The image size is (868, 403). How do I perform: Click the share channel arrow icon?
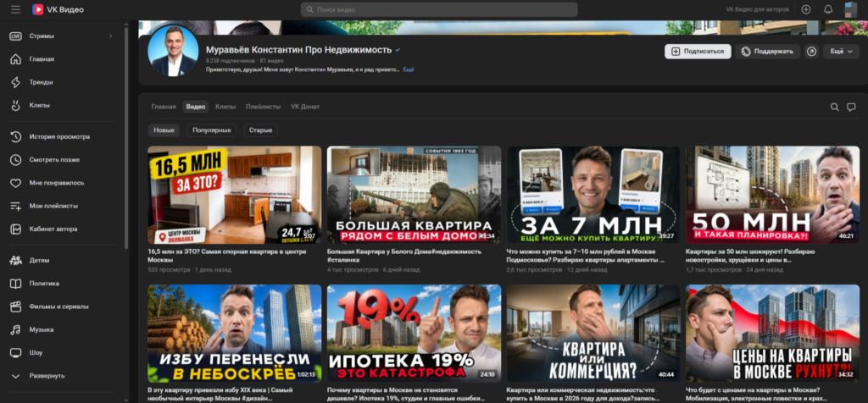(x=811, y=52)
